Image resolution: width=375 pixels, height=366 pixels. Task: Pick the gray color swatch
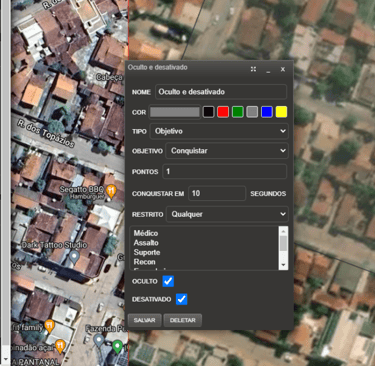(x=252, y=112)
